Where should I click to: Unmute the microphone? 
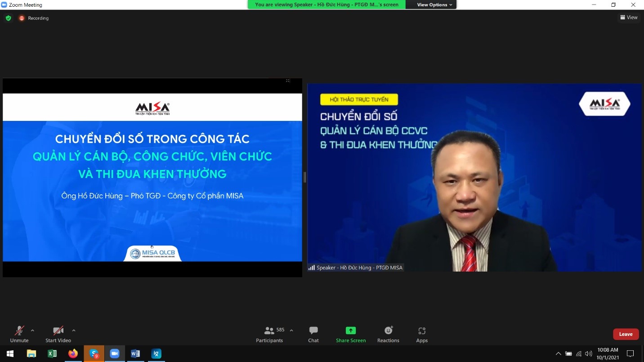coord(19,334)
